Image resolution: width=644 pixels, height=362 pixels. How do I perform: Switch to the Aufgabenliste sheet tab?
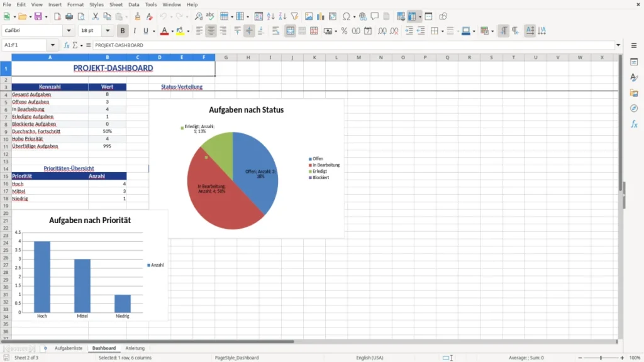[x=69, y=348]
